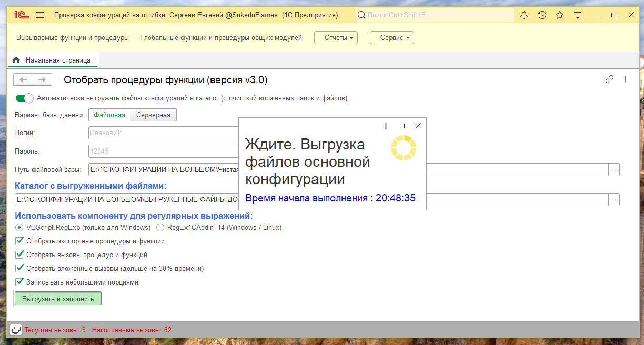Image resolution: width=644 pixels, height=345 pixels.
Task: Uncheck Отобрать вложенные вызовы checkbox
Action: (x=19, y=268)
